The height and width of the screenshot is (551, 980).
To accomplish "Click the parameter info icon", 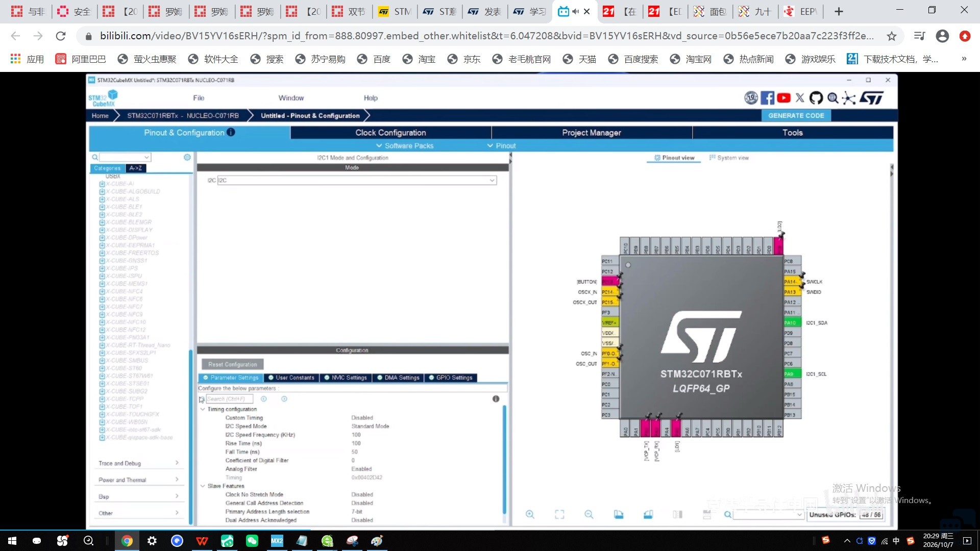I will pos(496,399).
